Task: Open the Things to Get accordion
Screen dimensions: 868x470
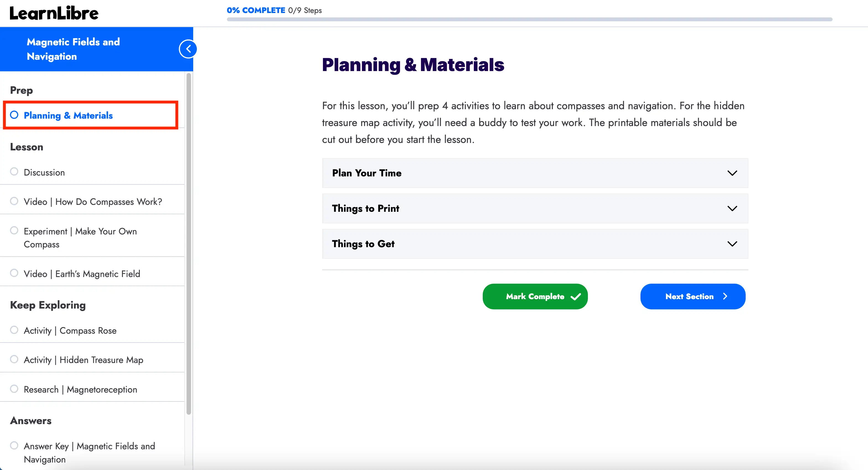Action: (535, 244)
